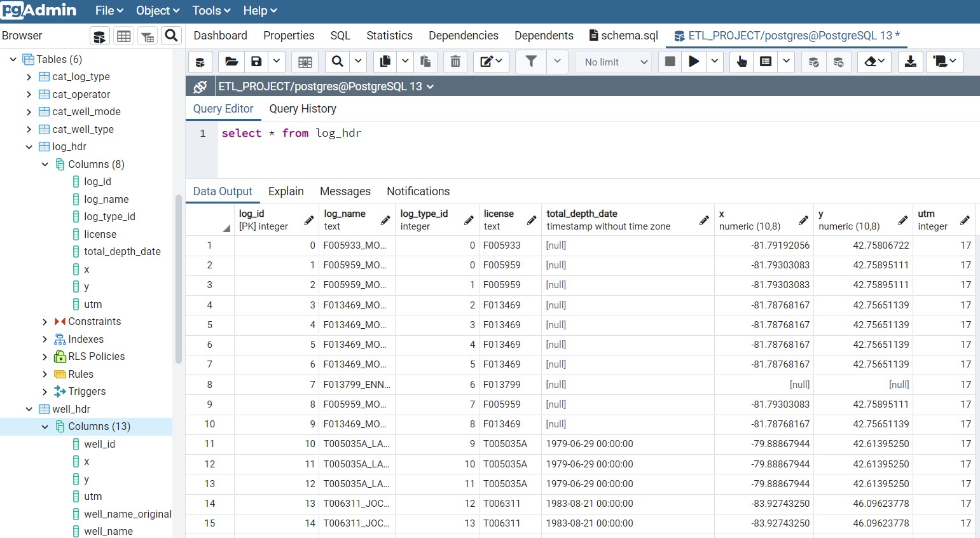The image size is (980, 538).
Task: Open Search Objects magnifier in Browser panel
Action: [x=171, y=36]
